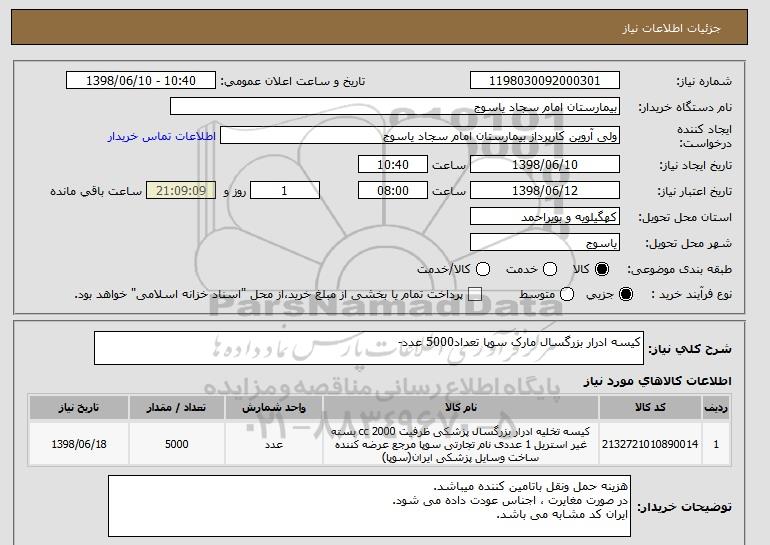770x545 pixels.
Task: Click the province field کهگیلویه و بویراحمد
Action: point(545,217)
